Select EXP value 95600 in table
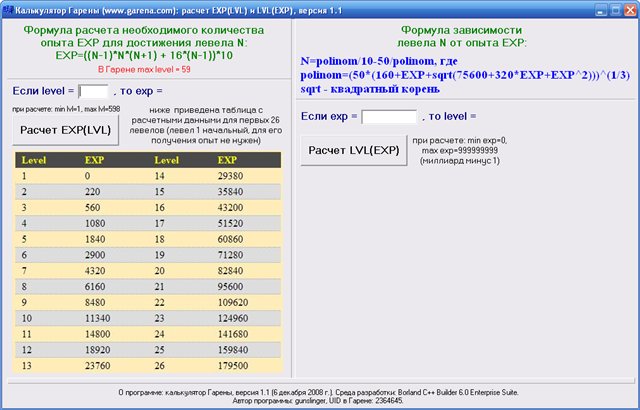The width and height of the screenshot is (640, 410). pyautogui.click(x=230, y=287)
